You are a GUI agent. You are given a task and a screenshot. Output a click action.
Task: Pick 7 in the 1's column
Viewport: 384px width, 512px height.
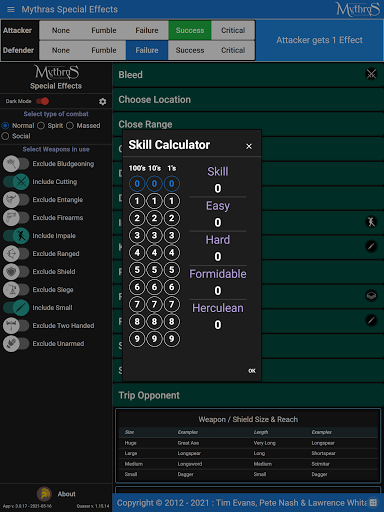tap(172, 304)
